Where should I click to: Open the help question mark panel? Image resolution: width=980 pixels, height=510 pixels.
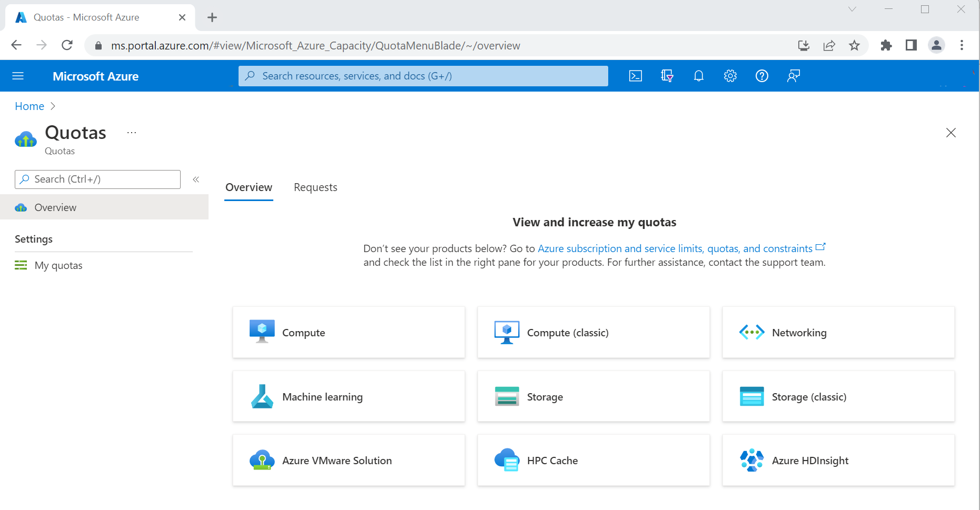tap(762, 76)
